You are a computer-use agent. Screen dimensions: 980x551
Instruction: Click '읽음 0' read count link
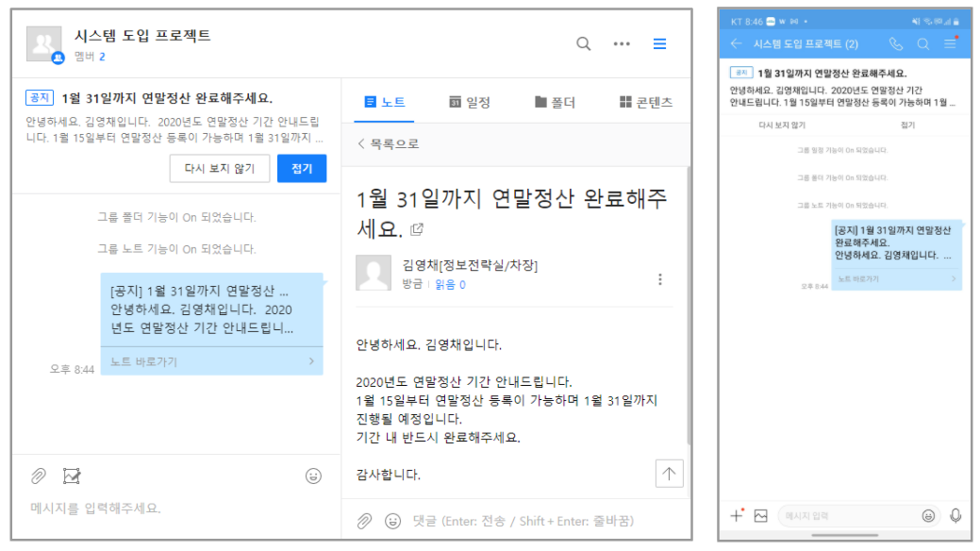(450, 285)
